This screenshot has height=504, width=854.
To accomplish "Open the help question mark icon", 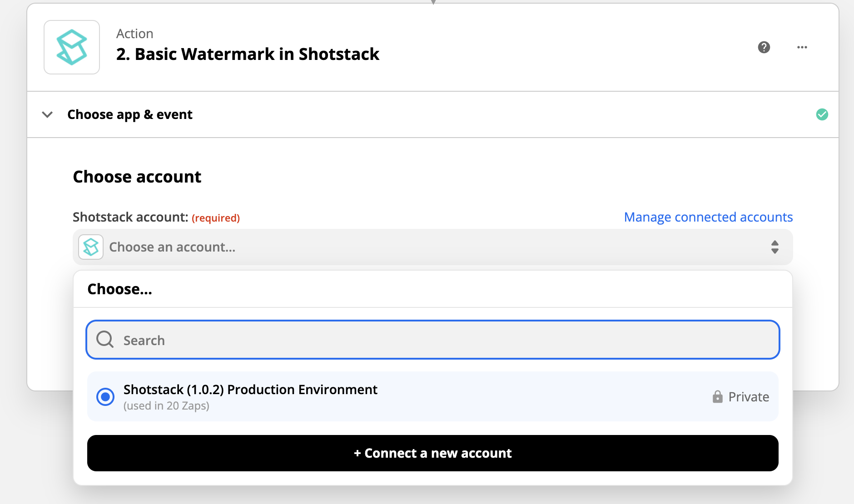I will click(x=764, y=47).
